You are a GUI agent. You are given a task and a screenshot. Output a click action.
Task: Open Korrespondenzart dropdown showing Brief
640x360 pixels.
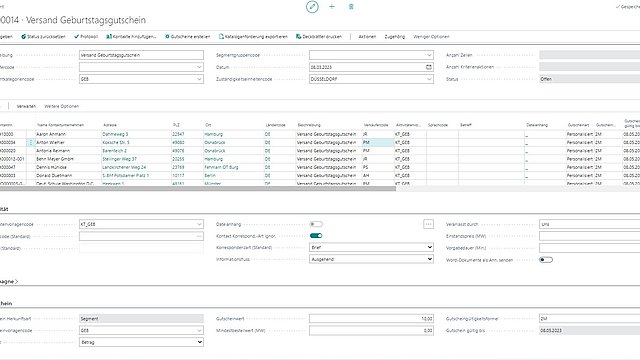click(x=371, y=247)
